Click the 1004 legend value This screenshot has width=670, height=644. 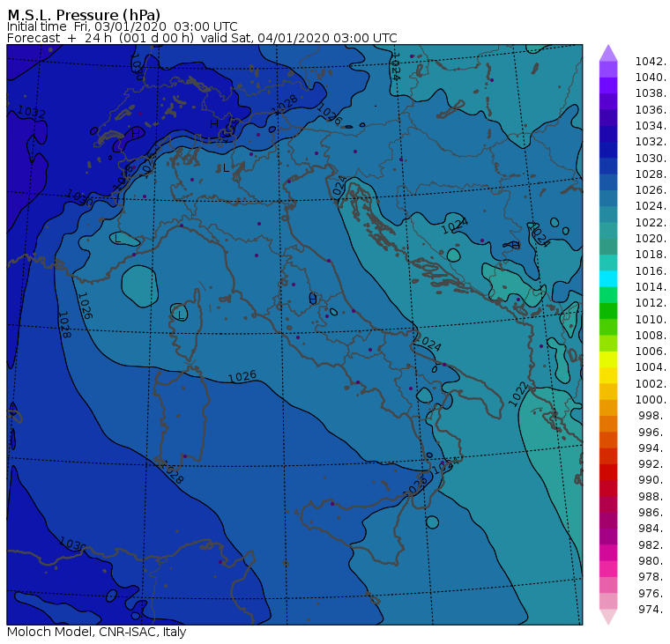click(x=651, y=367)
